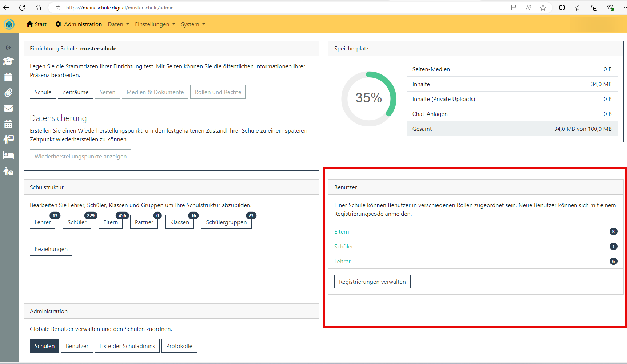Follow the Lehrer link in Benutzer panel
This screenshot has width=627, height=364.
point(342,261)
